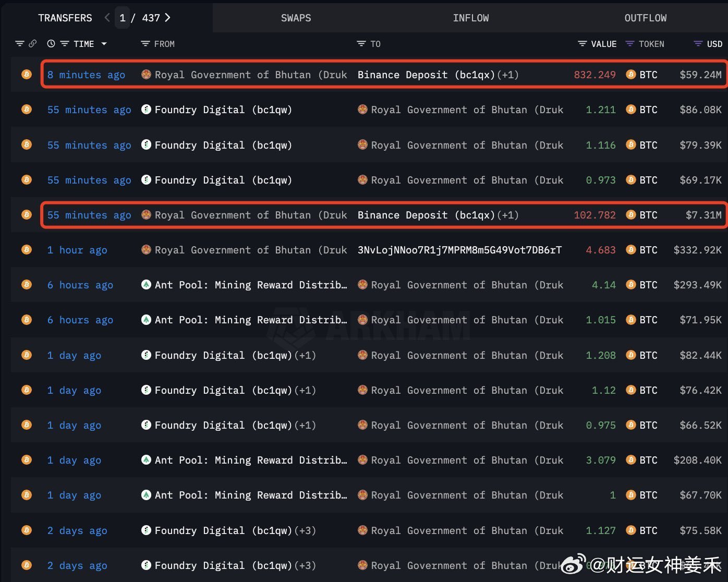The image size is (728, 582).
Task: Open Binance Deposit (bc1qx) on 102.782 row
Action: point(426,215)
